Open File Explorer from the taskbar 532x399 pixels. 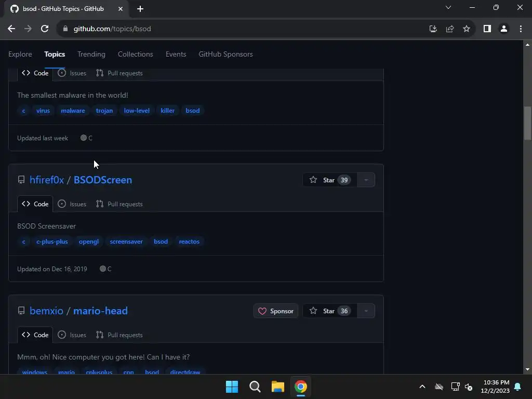click(x=277, y=387)
